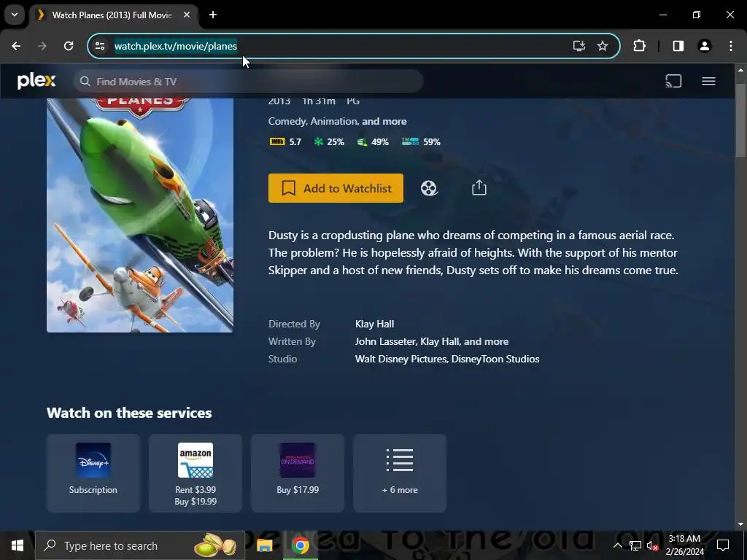Click the Planes movie poster
Image resolution: width=747 pixels, height=560 pixels.
tap(140, 215)
